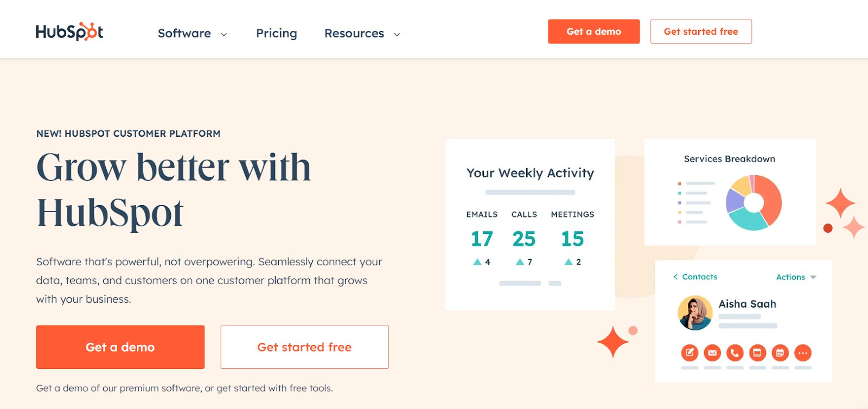The width and height of the screenshot is (868, 409).
Task: Open the email icon on the contact card
Action: click(x=713, y=353)
